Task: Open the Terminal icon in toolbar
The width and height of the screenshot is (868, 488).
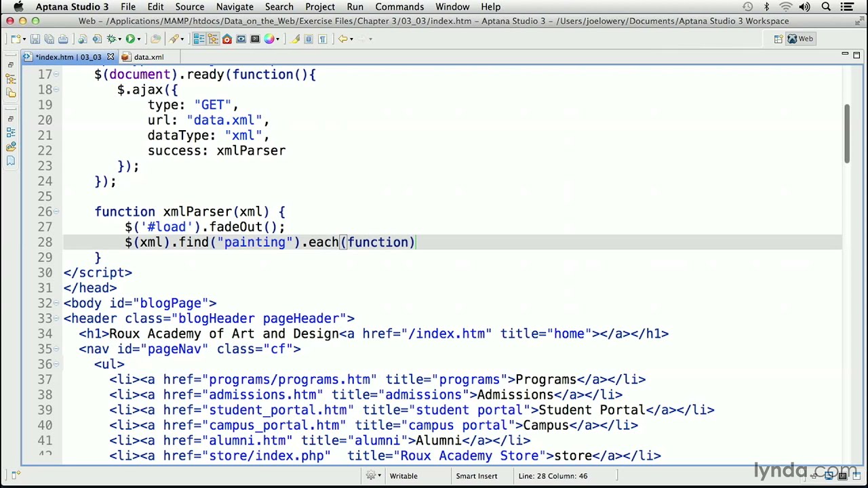Action: coord(255,39)
